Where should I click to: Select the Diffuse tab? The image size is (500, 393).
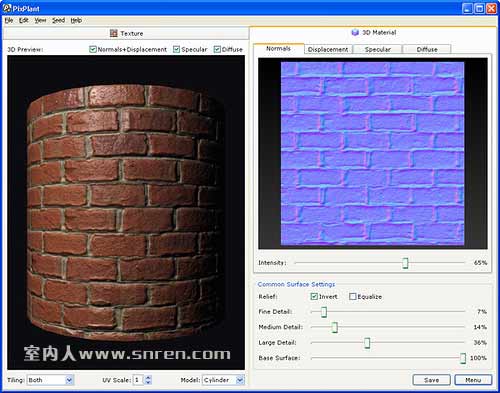(x=427, y=49)
